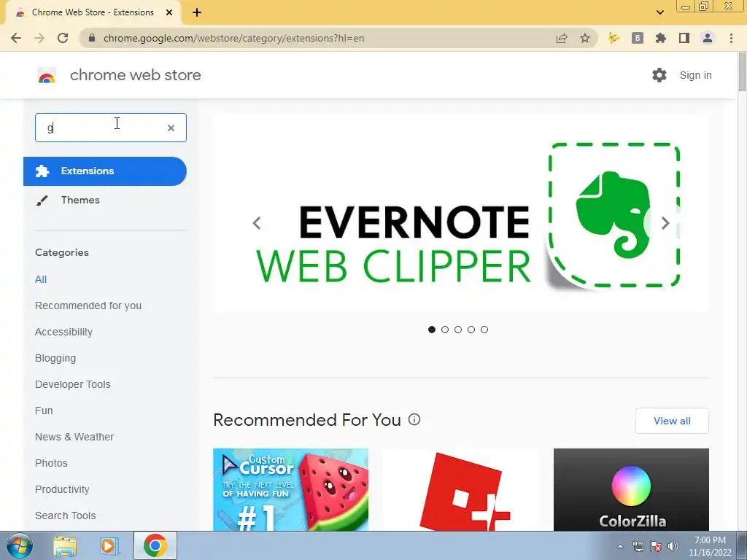Close the Chrome Web Store tab
This screenshot has height=560, width=747.
[x=169, y=12]
